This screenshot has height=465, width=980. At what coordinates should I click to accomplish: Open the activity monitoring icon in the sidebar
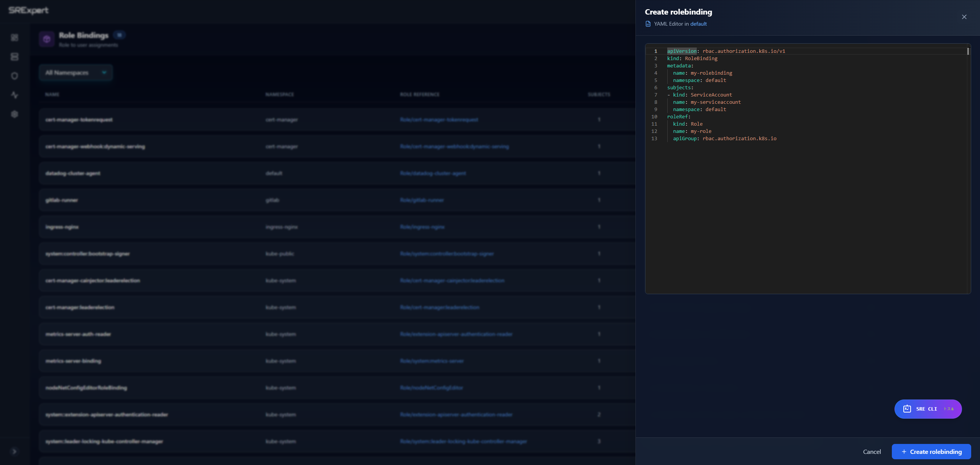click(x=15, y=95)
